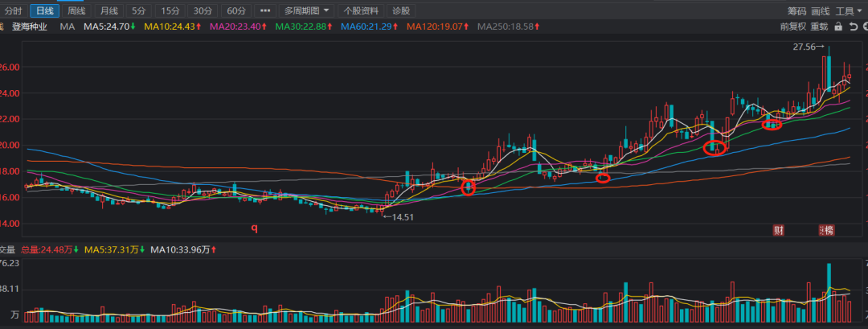Open 个股资料 stock information
The width and height of the screenshot is (868, 329).
click(360, 10)
